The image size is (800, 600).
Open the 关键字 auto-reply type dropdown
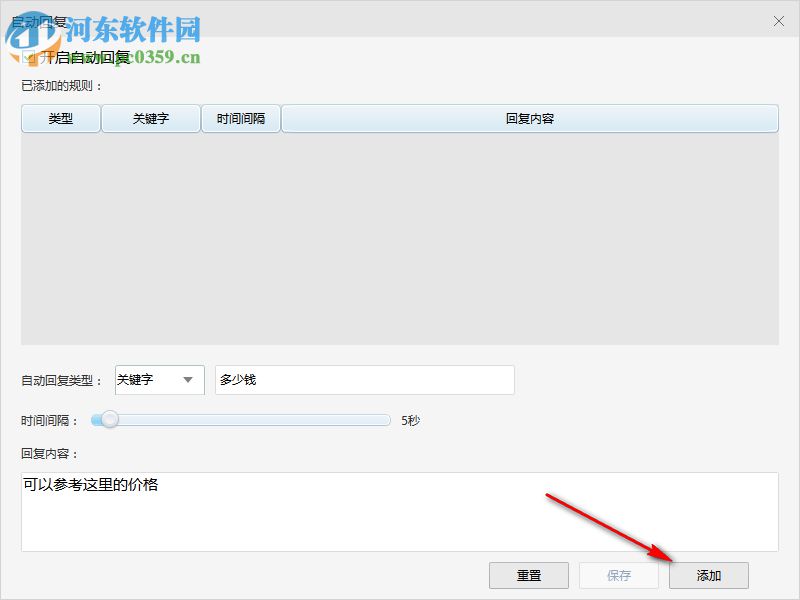click(x=160, y=380)
